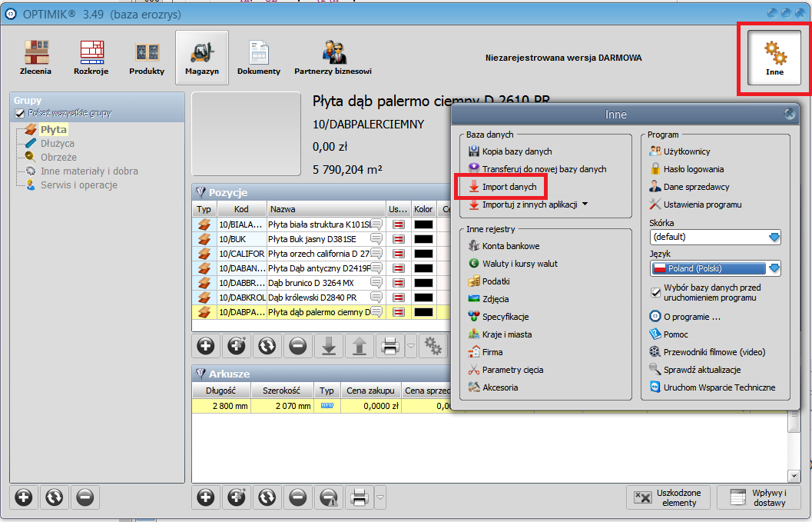Click the black color swatch for 10/BUK
The height and width of the screenshot is (522, 812).
pyautogui.click(x=423, y=239)
